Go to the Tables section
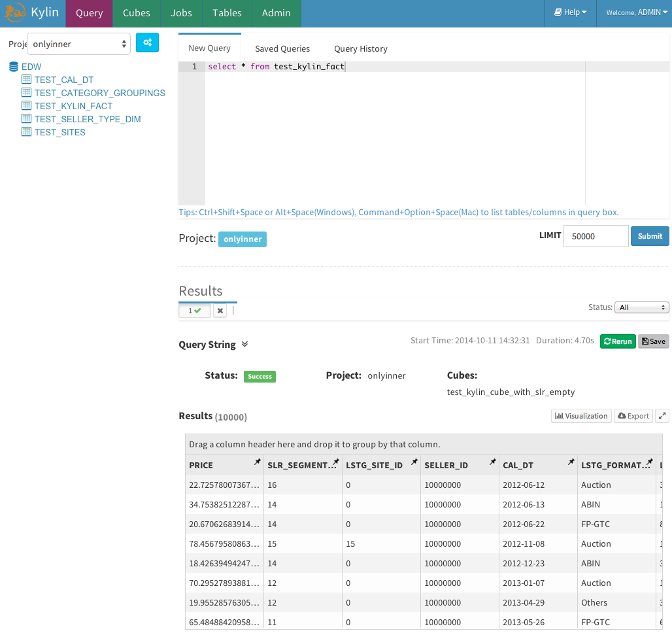This screenshot has width=672, height=635. [227, 13]
